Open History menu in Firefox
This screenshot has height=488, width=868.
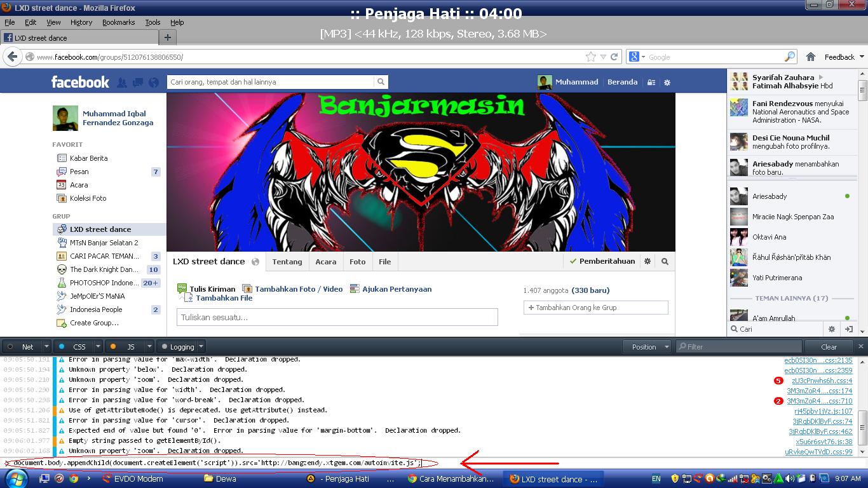(81, 22)
